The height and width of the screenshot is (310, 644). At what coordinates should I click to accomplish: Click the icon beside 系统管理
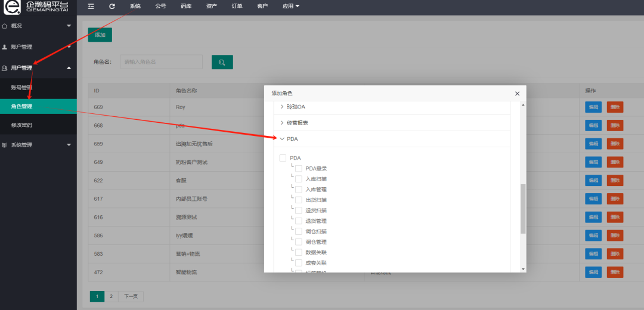point(5,145)
